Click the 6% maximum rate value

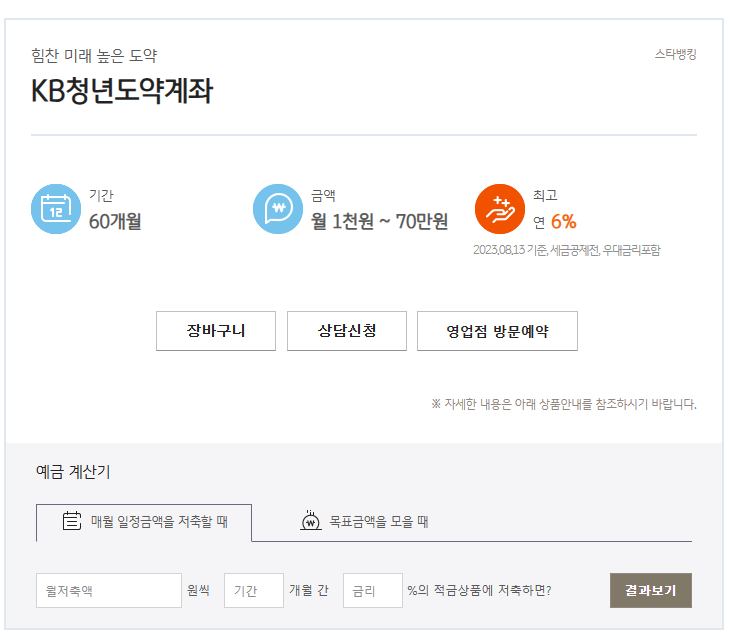tap(563, 222)
